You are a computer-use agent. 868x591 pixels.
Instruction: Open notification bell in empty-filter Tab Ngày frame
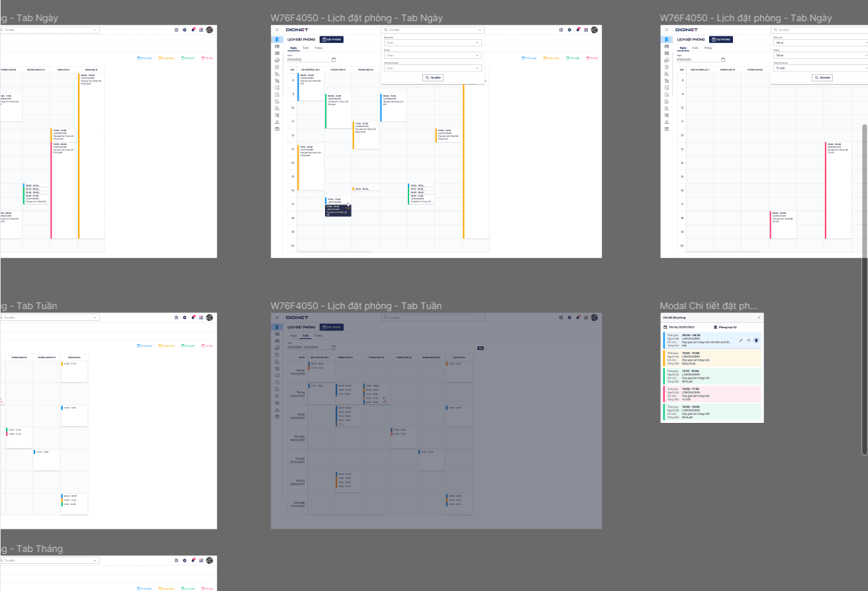pos(578,30)
